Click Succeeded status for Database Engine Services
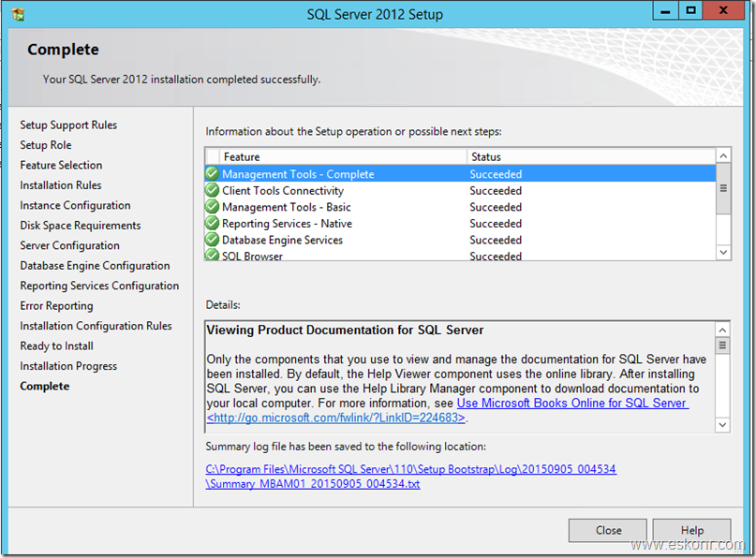 pyautogui.click(x=496, y=240)
